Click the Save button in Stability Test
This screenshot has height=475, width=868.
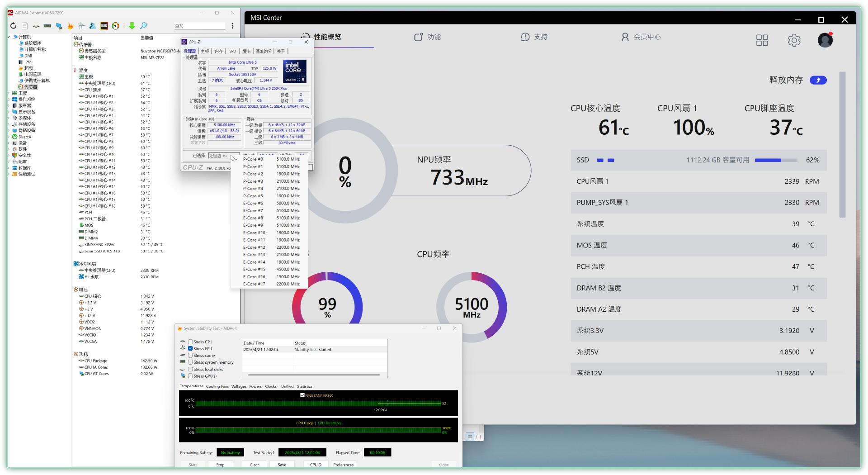pos(282,465)
